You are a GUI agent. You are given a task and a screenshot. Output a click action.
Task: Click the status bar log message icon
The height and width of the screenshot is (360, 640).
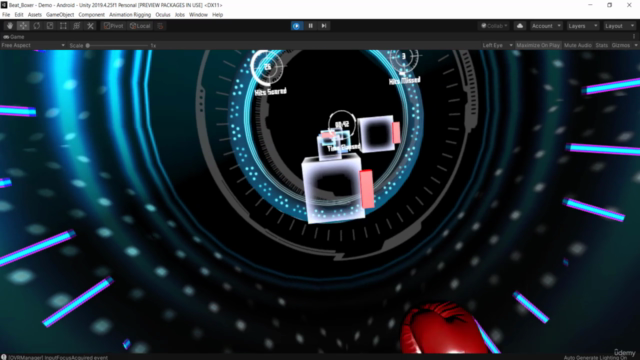4,357
